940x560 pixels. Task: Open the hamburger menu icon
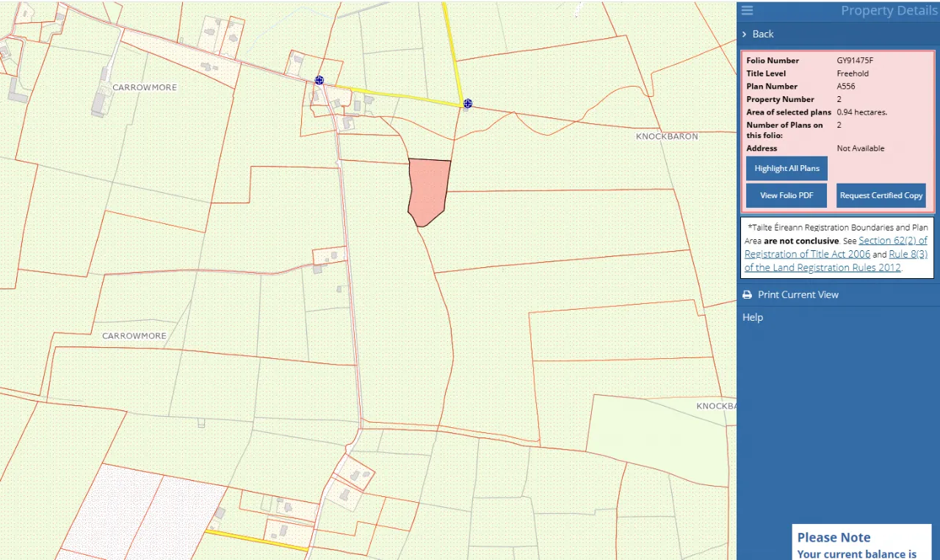coord(747,10)
